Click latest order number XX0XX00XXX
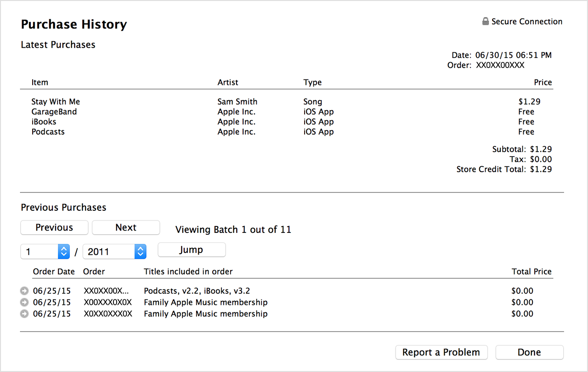 (500, 65)
